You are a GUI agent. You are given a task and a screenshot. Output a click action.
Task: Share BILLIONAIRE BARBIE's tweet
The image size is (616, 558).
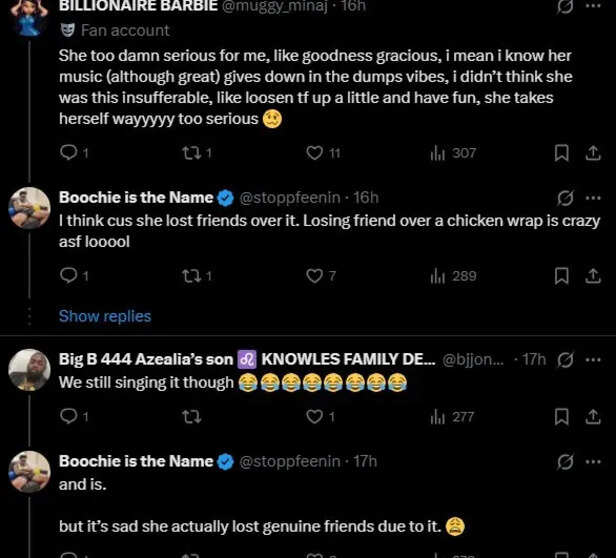pos(592,153)
